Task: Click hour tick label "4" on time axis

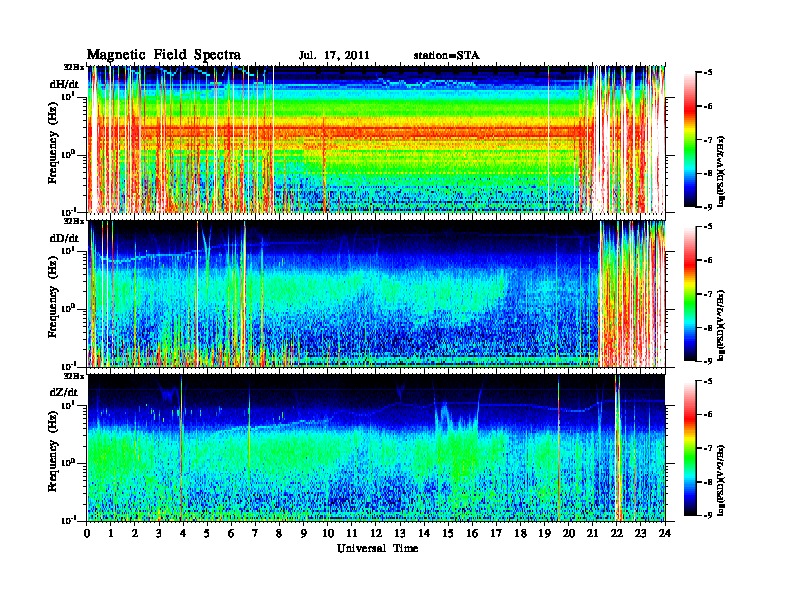Action: 183,533
